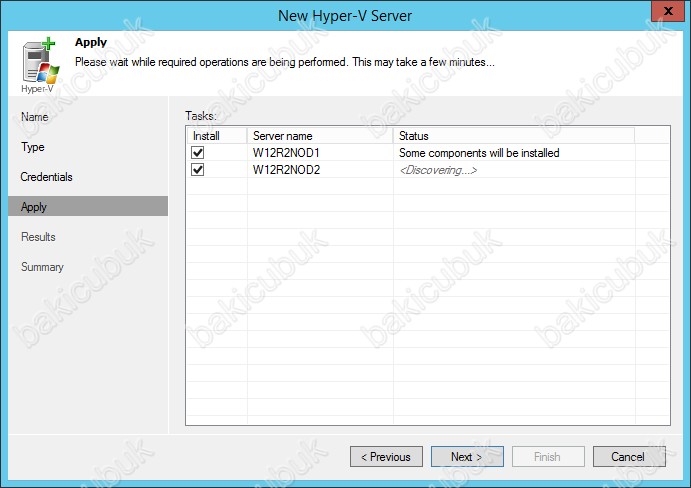
Task: Sort by the Status column header
Action: click(514, 136)
